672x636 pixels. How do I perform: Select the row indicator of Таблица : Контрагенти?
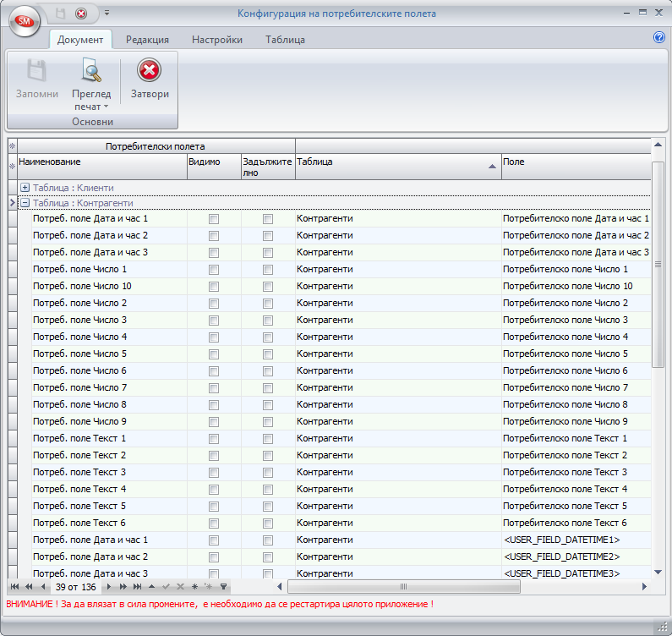[x=13, y=203]
